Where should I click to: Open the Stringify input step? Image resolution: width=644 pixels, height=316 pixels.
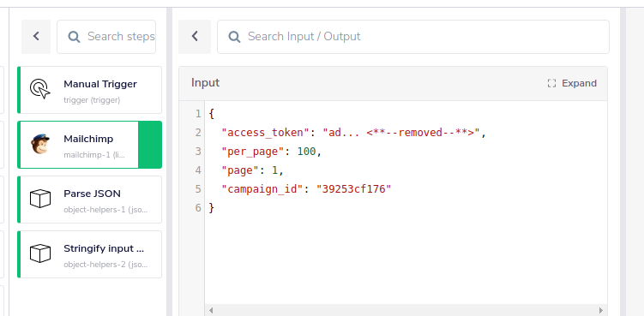click(89, 254)
